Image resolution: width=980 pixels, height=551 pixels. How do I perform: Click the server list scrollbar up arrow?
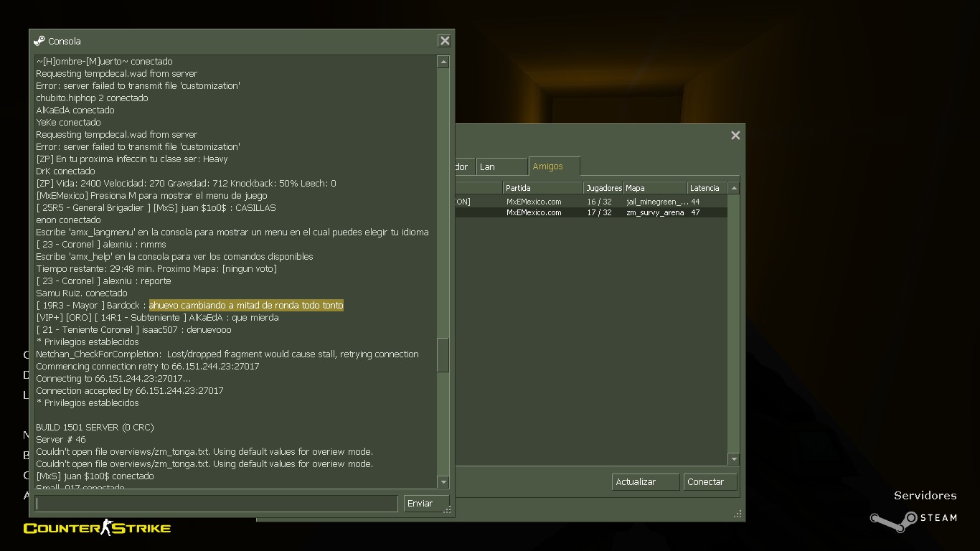pos(733,188)
